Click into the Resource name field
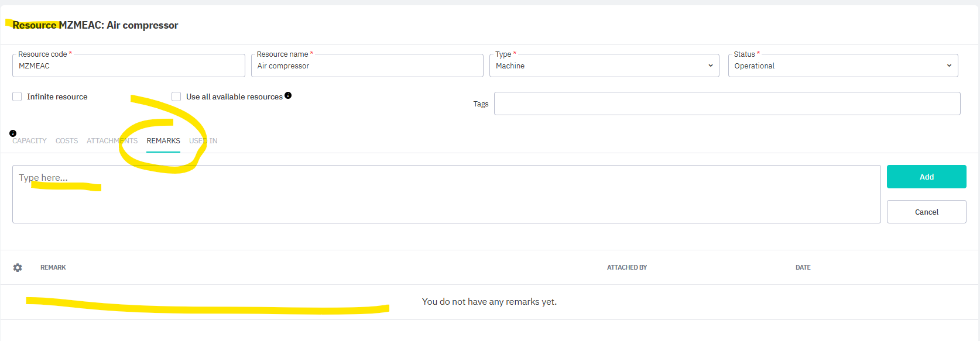Image resolution: width=980 pixels, height=341 pixels. [367, 66]
